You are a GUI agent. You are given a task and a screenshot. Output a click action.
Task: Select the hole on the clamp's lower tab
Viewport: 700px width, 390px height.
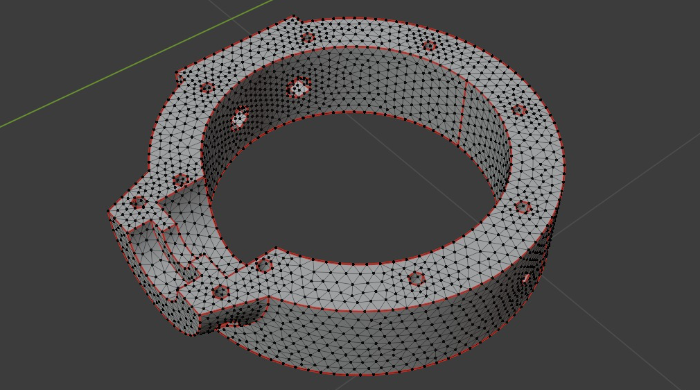(x=221, y=293)
